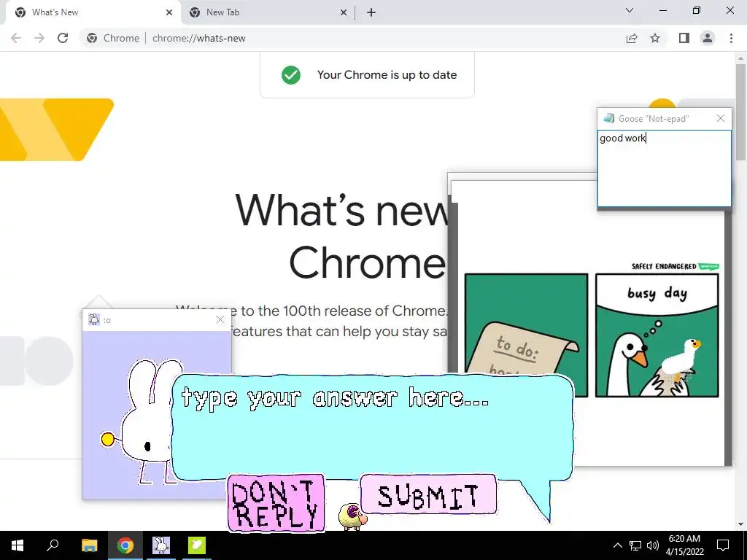This screenshot has width=747, height=560.
Task: Open the notification center icon
Action: click(723, 545)
